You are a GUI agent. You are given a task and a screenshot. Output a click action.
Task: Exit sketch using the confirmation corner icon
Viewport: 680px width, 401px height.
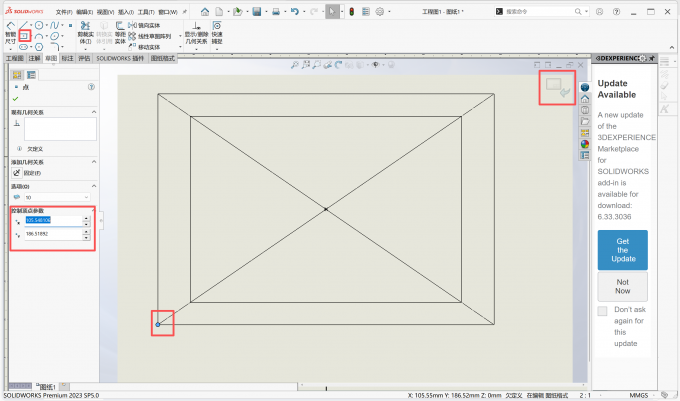558,88
